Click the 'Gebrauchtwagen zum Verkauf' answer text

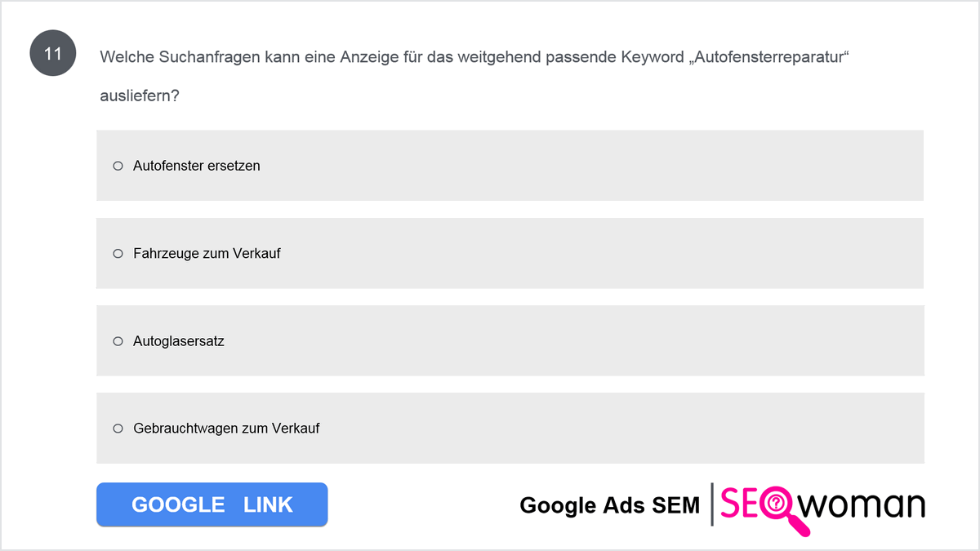[226, 429]
